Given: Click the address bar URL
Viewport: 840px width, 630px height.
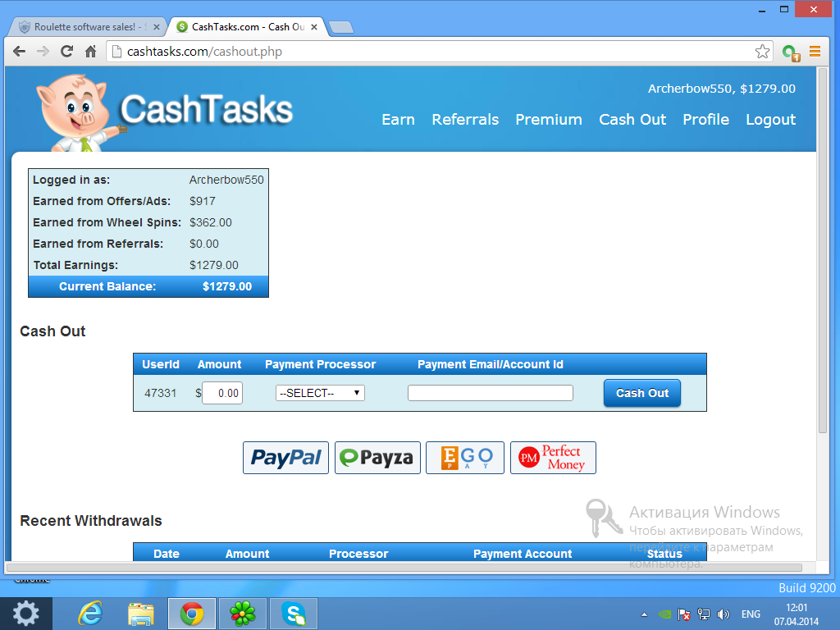Looking at the screenshot, I should [204, 52].
